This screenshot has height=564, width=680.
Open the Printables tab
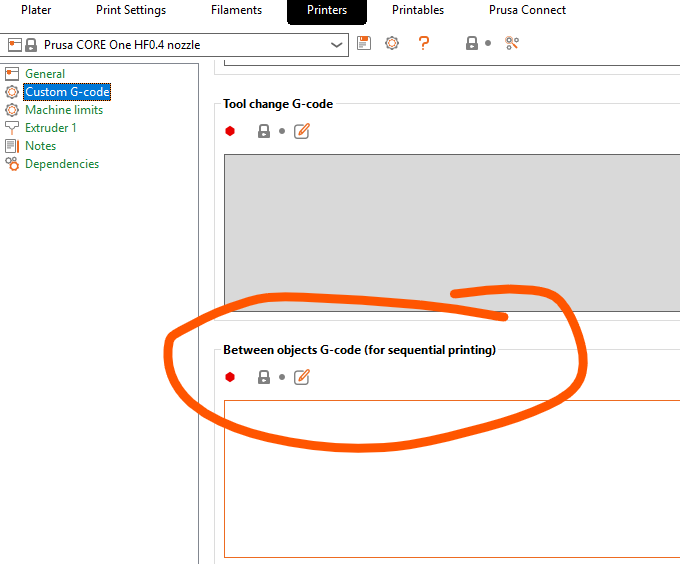pos(418,10)
